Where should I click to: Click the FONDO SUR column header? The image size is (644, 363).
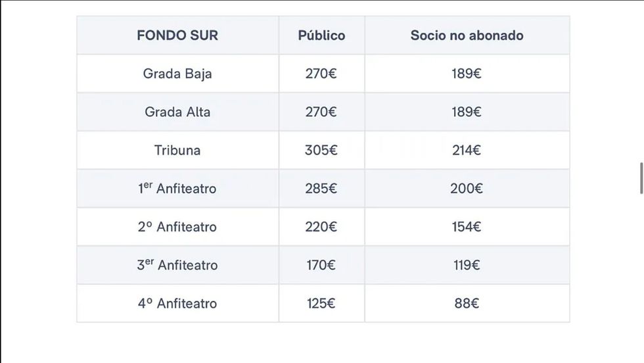pyautogui.click(x=177, y=36)
